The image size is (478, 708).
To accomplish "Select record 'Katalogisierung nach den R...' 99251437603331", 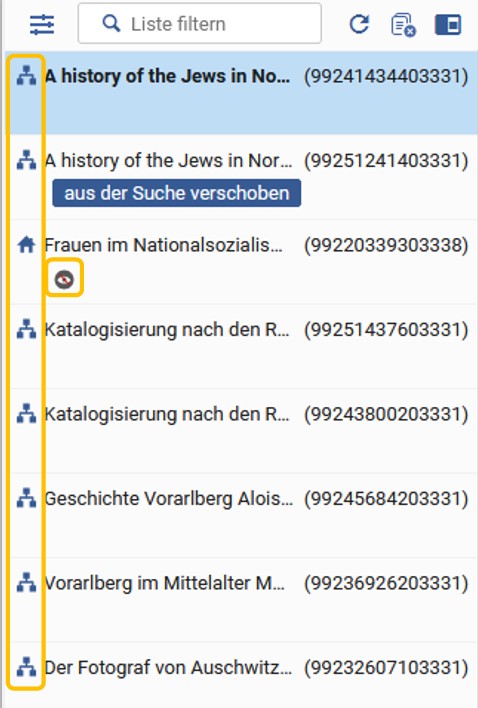I will 244,346.
